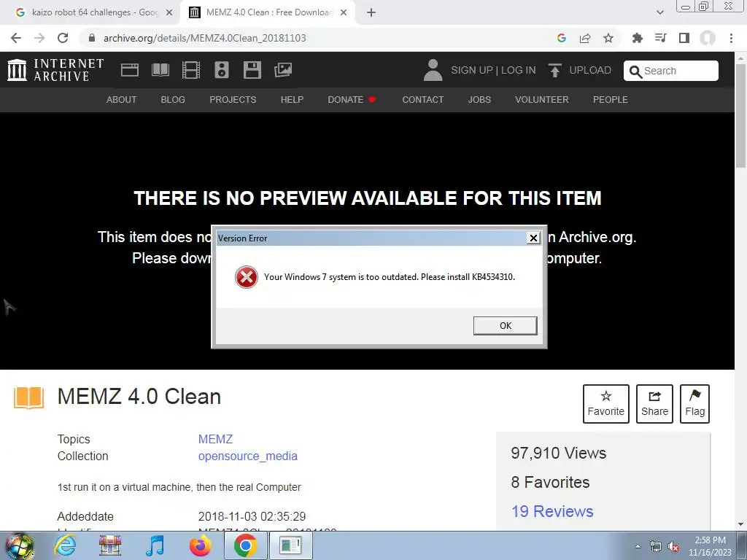Open the opensource_media collection link

click(248, 456)
